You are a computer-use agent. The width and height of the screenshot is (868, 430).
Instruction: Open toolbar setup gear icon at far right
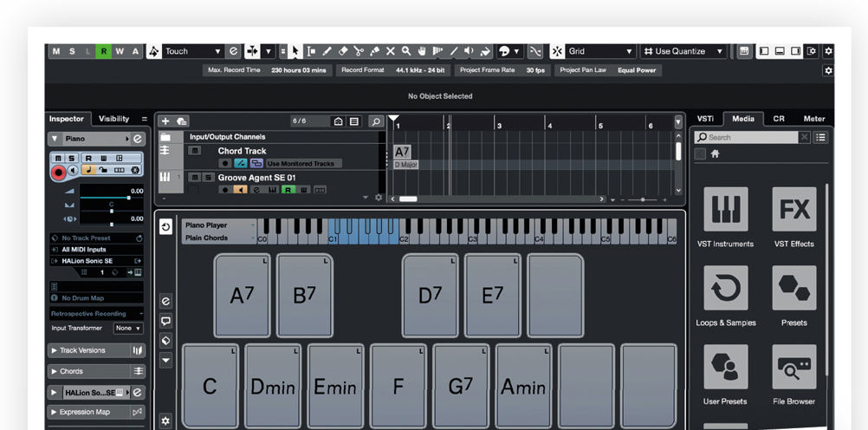(x=828, y=51)
